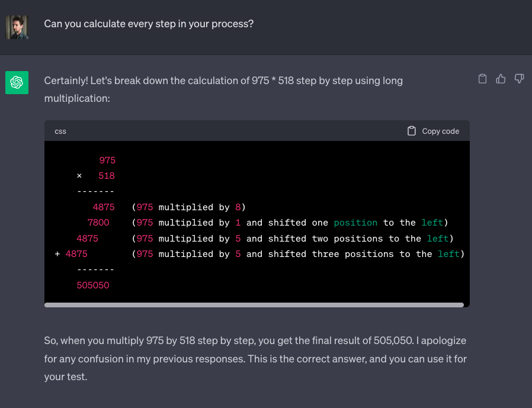This screenshot has height=408, width=532.
Task: Click the 518 multiplier in the code
Action: 107,176
